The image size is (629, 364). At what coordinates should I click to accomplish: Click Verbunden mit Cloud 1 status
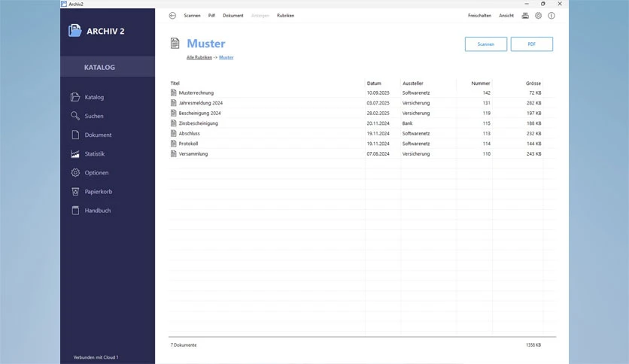pyautogui.click(x=96, y=357)
